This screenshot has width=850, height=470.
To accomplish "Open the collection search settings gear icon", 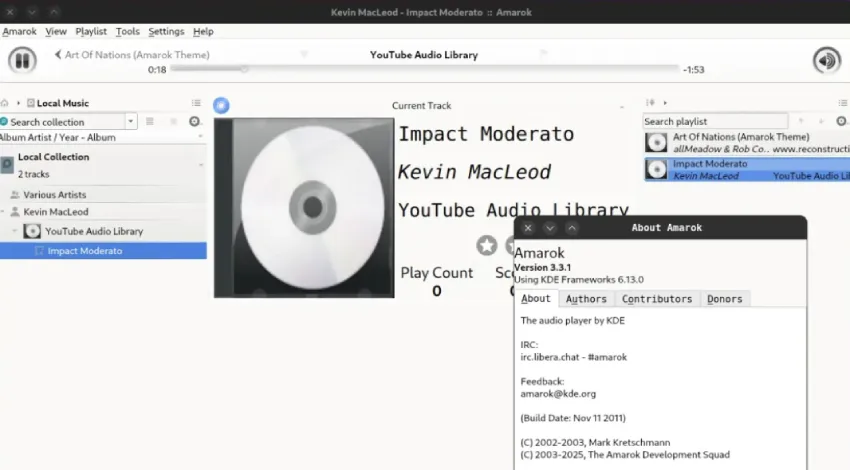I will [195, 121].
